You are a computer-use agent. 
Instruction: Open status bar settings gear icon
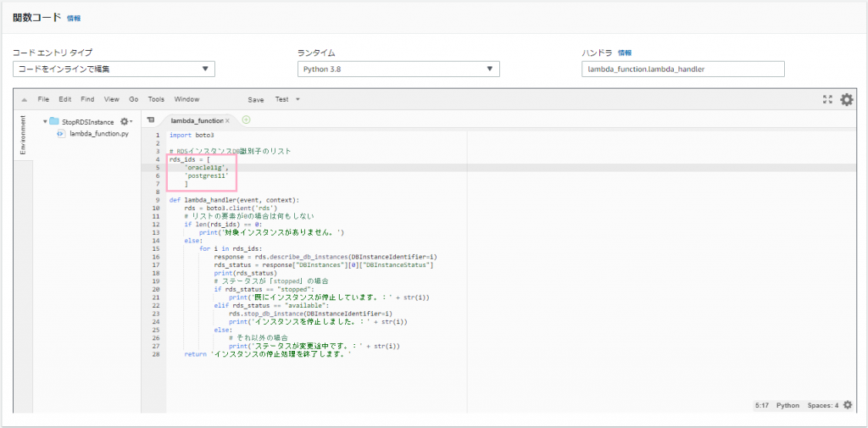pyautogui.click(x=848, y=405)
